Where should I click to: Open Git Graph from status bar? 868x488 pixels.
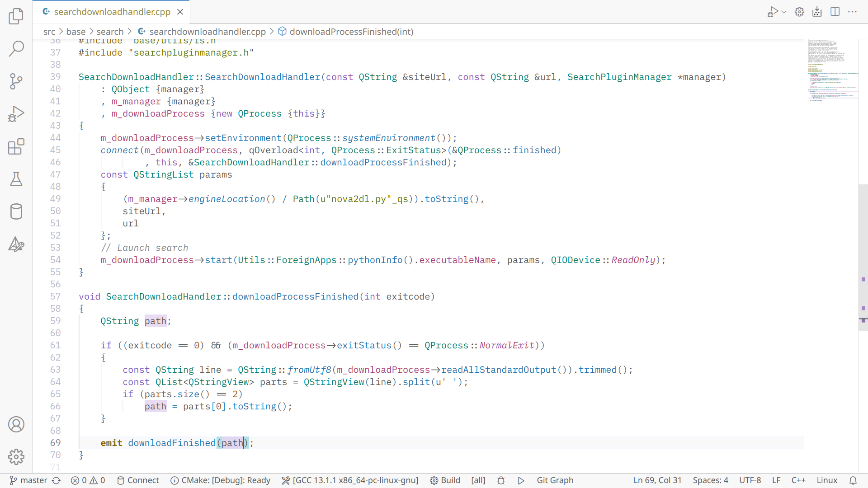(555, 480)
